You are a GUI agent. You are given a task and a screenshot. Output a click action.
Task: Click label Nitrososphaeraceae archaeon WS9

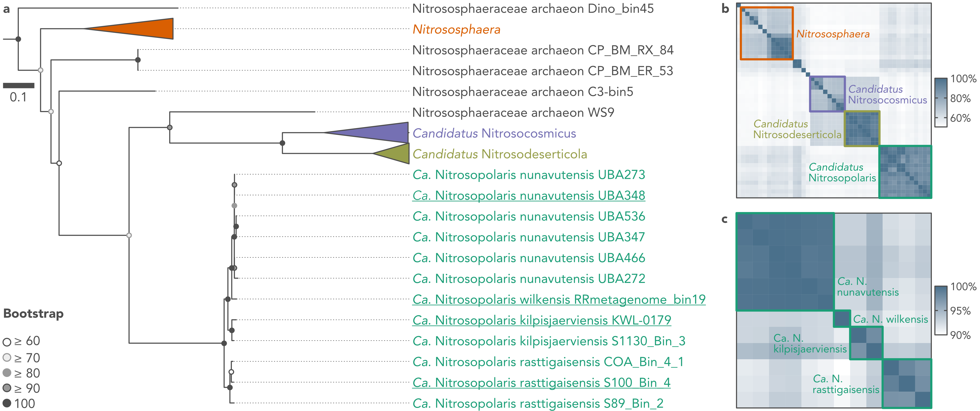click(x=513, y=112)
